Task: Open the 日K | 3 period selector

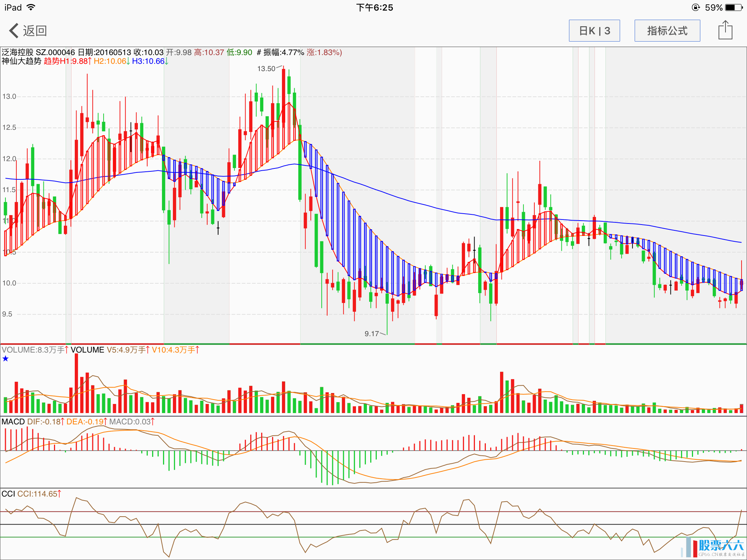Action: pyautogui.click(x=594, y=31)
